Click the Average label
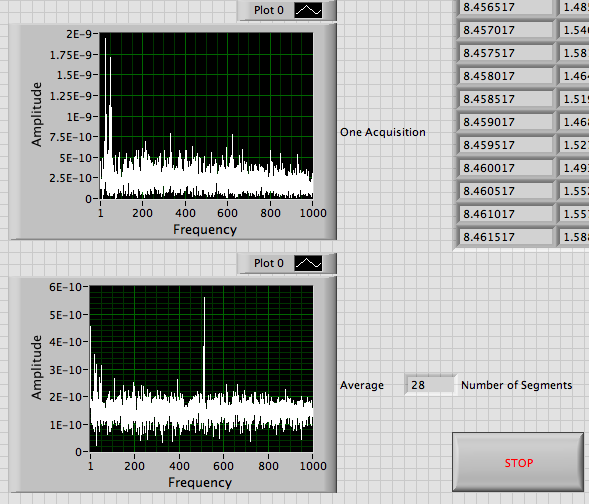589x504 pixels. [x=362, y=385]
